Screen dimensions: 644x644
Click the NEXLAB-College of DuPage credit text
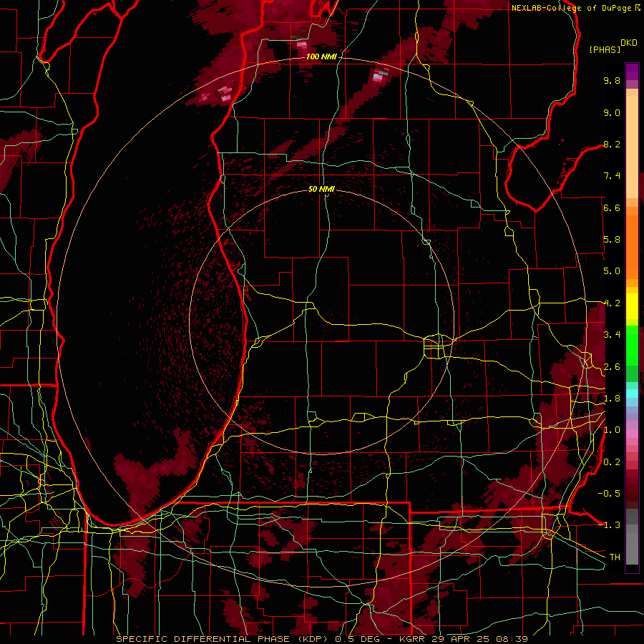pos(572,8)
